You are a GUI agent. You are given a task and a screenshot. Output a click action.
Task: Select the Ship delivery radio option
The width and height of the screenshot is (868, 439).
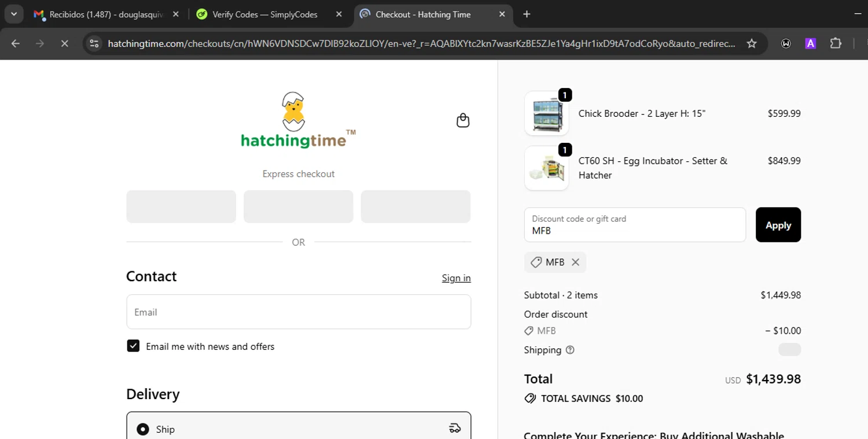pyautogui.click(x=142, y=429)
